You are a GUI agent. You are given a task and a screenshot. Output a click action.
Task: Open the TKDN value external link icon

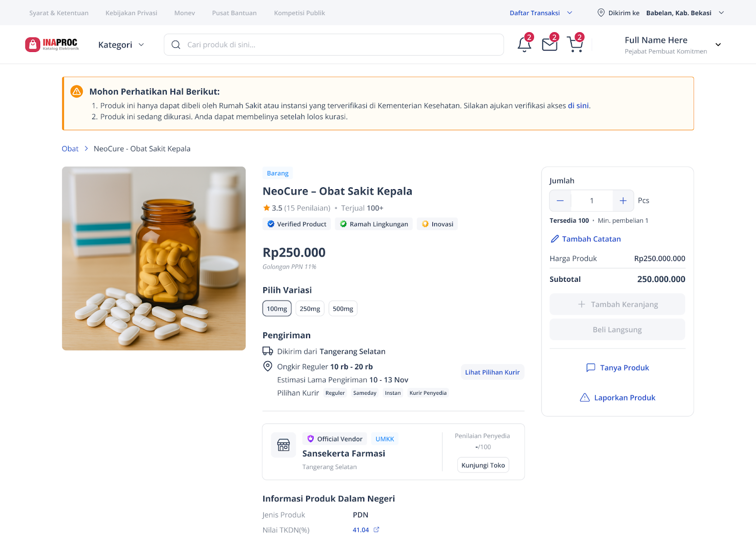click(x=377, y=530)
